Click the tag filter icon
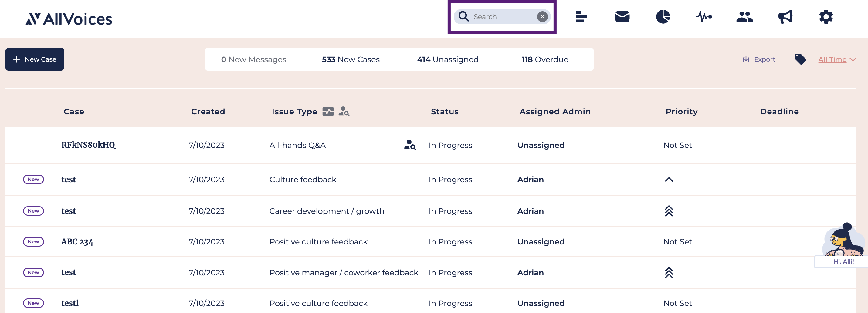The image size is (868, 313). [x=800, y=59]
